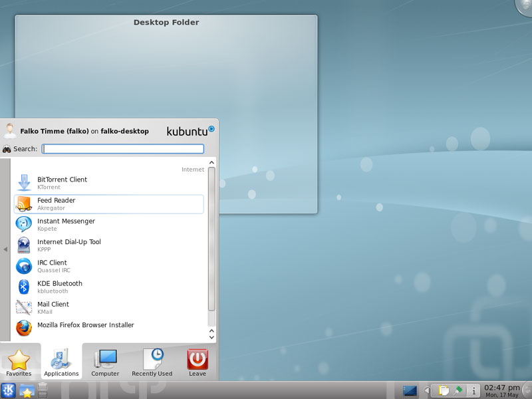Click the Kubuntu logo in the menu header
This screenshot has height=399, width=532.
point(190,131)
